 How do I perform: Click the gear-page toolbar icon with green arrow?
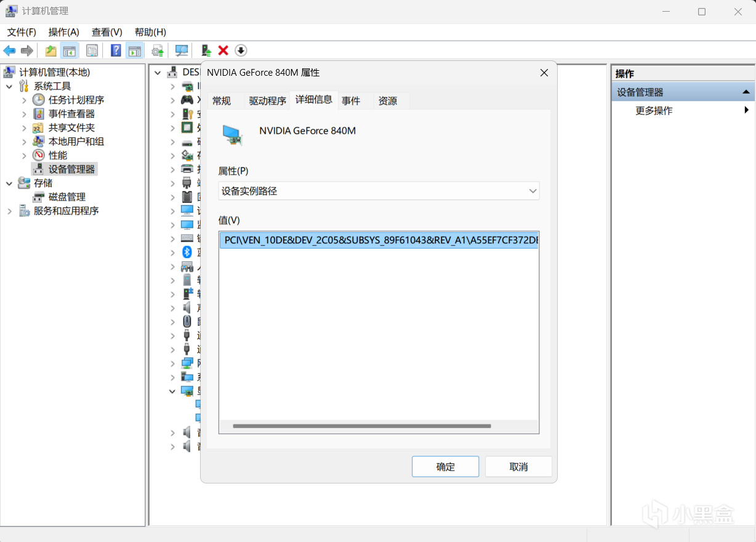[x=158, y=51]
